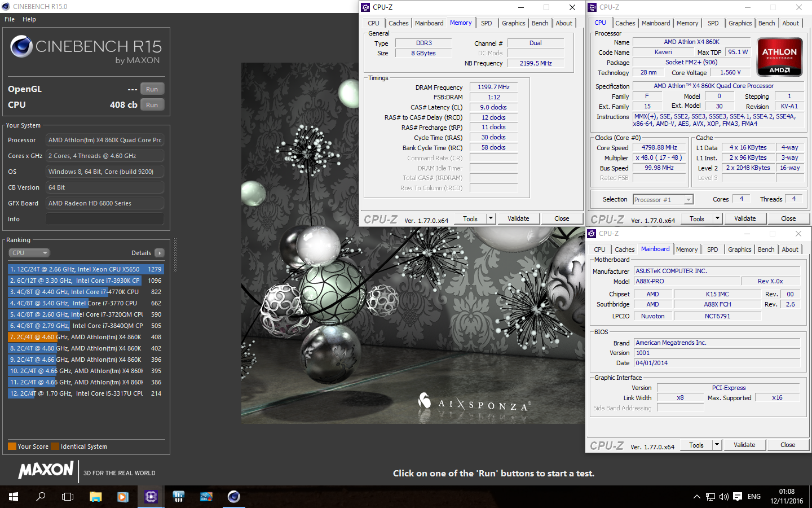Click the ENG language indicator
812x508 pixels.
coord(754,497)
